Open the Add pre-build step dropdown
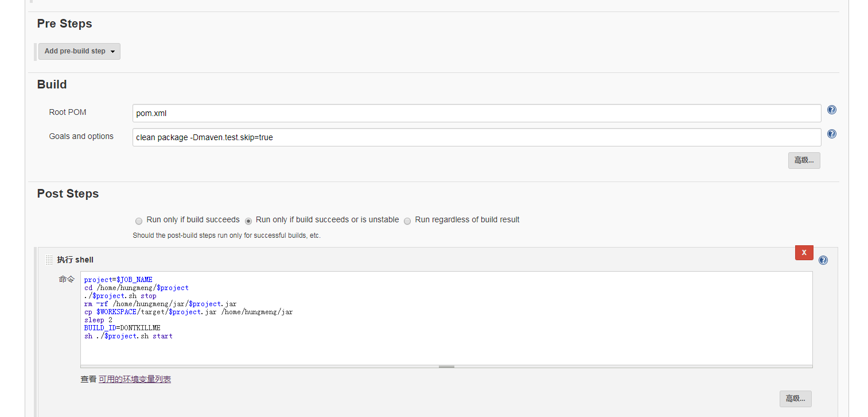Viewport: 868px width, 417px height. coord(79,51)
